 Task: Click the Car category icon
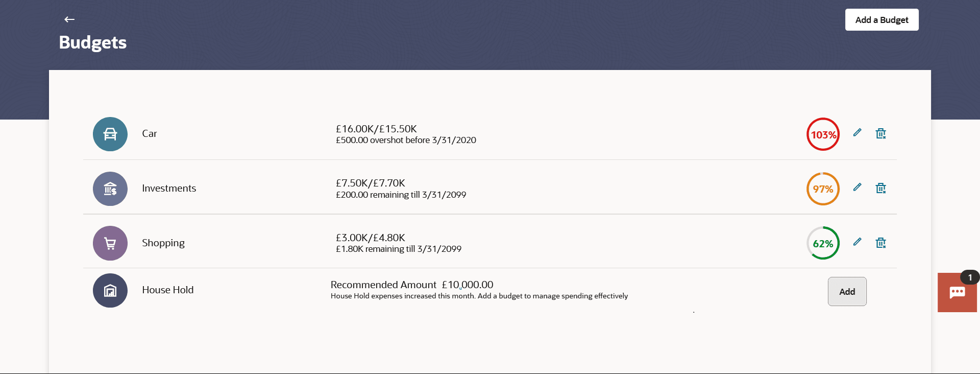click(x=110, y=134)
